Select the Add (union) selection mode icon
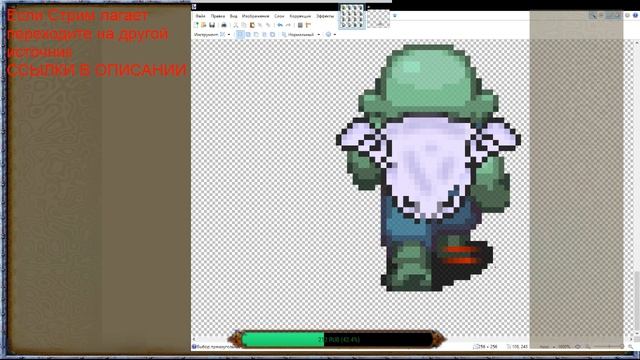Screen dimensions: 640x360 [248, 35]
